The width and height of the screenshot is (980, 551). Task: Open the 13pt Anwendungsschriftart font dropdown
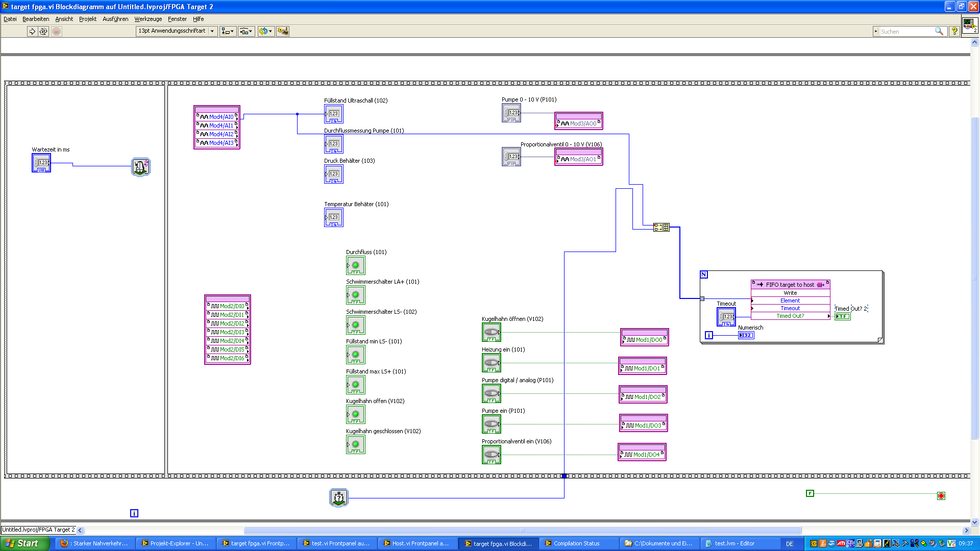point(176,31)
